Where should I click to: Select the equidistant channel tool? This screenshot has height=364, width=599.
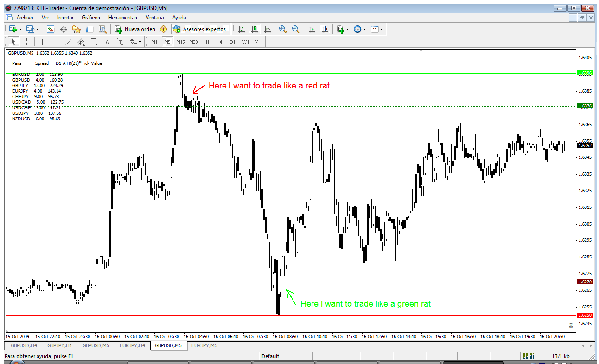[81, 42]
